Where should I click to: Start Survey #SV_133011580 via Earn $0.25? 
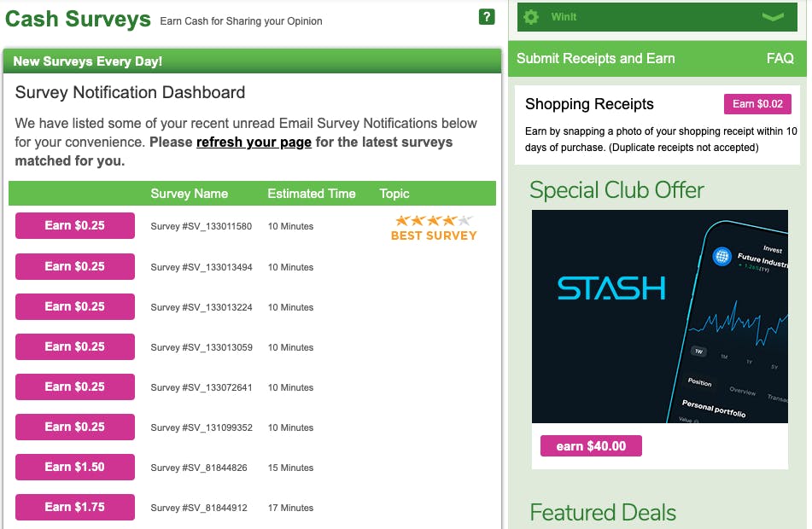click(x=74, y=226)
